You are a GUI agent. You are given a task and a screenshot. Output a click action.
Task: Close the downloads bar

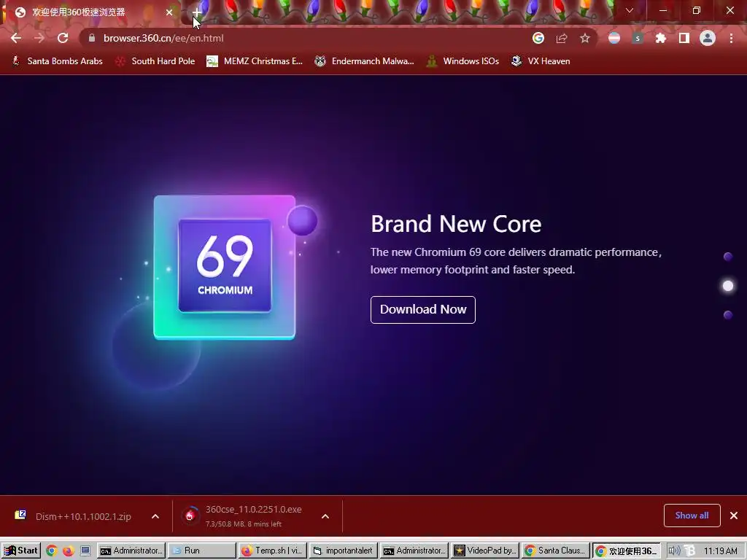(734, 516)
